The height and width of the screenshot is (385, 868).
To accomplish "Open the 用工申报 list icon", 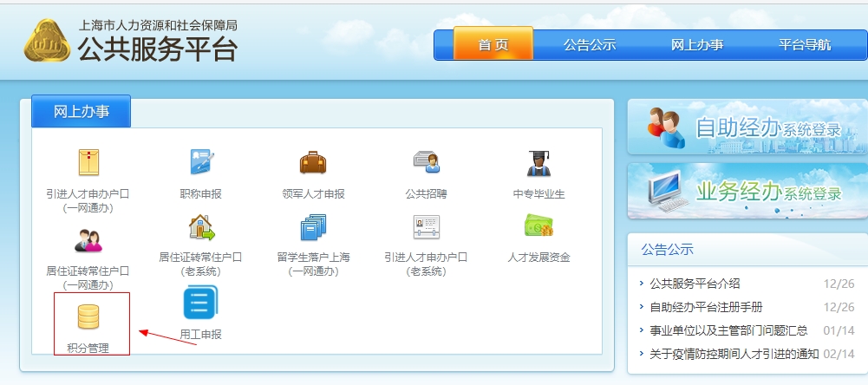I will [x=201, y=302].
